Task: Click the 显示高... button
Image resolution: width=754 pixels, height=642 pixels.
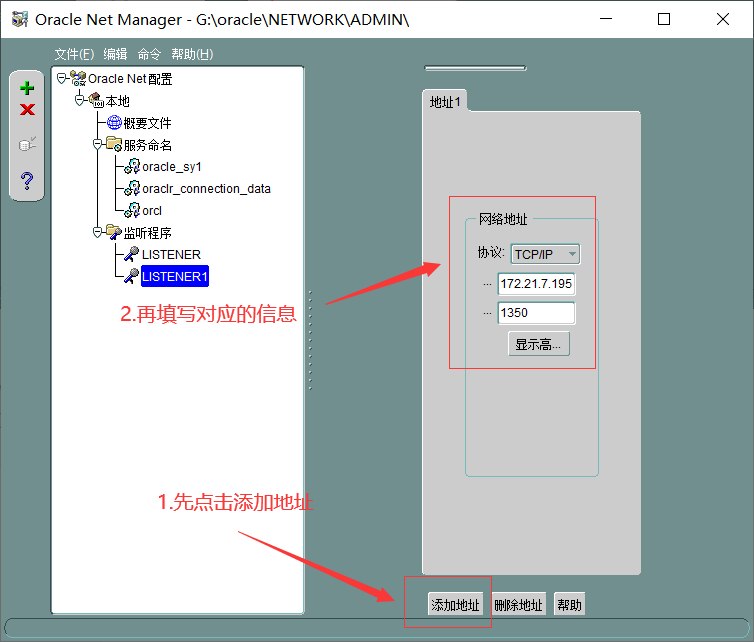Action: coord(539,344)
